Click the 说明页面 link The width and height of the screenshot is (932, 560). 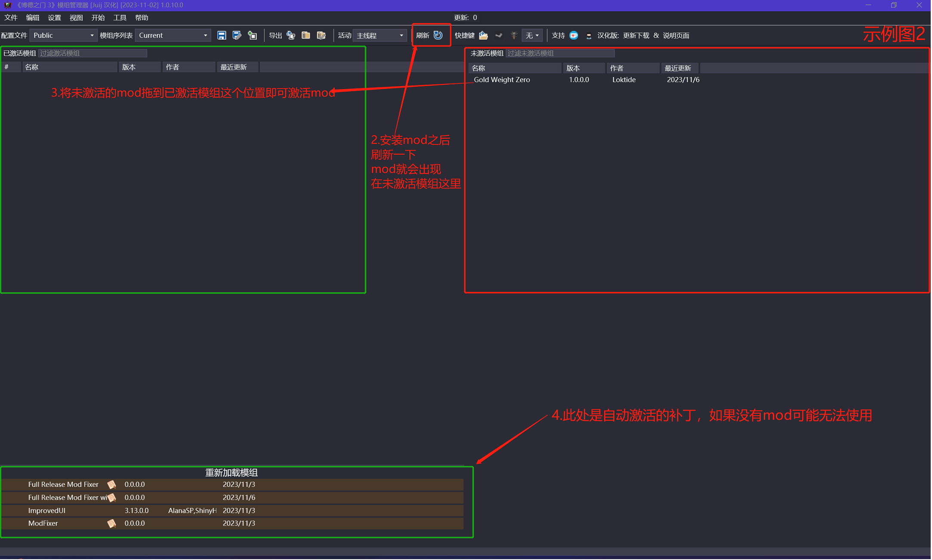[676, 35]
